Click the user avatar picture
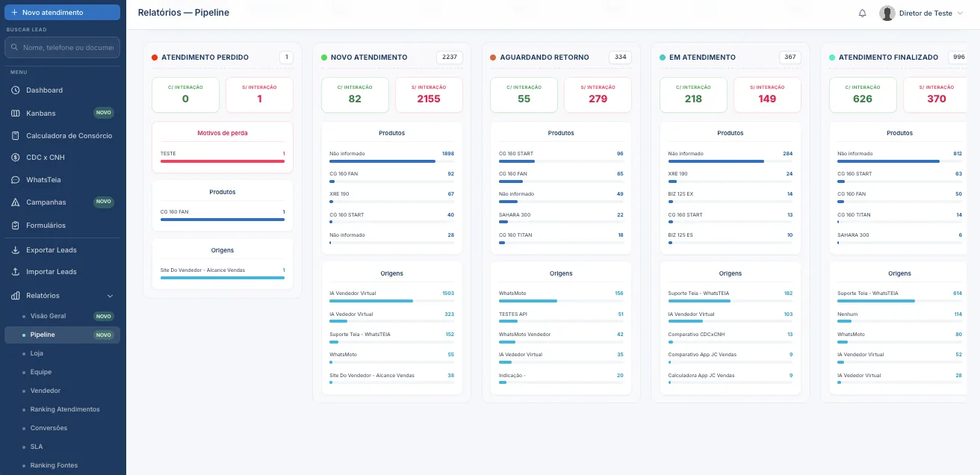This screenshot has height=475, width=980. 887,13
